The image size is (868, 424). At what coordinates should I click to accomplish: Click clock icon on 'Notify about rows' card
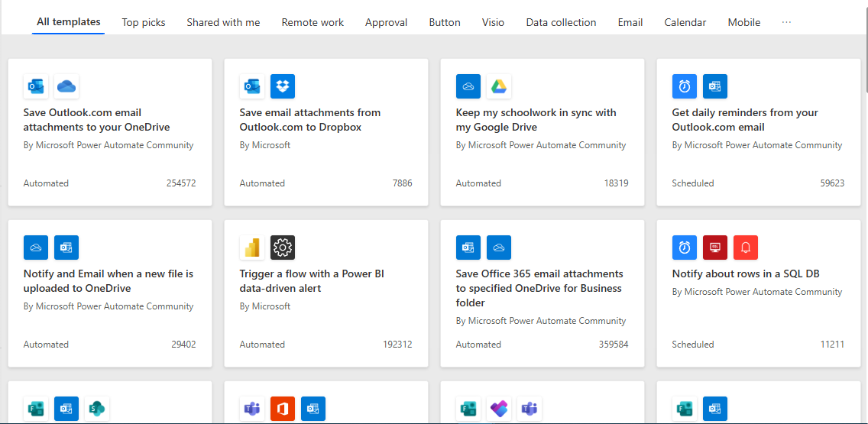(x=684, y=248)
